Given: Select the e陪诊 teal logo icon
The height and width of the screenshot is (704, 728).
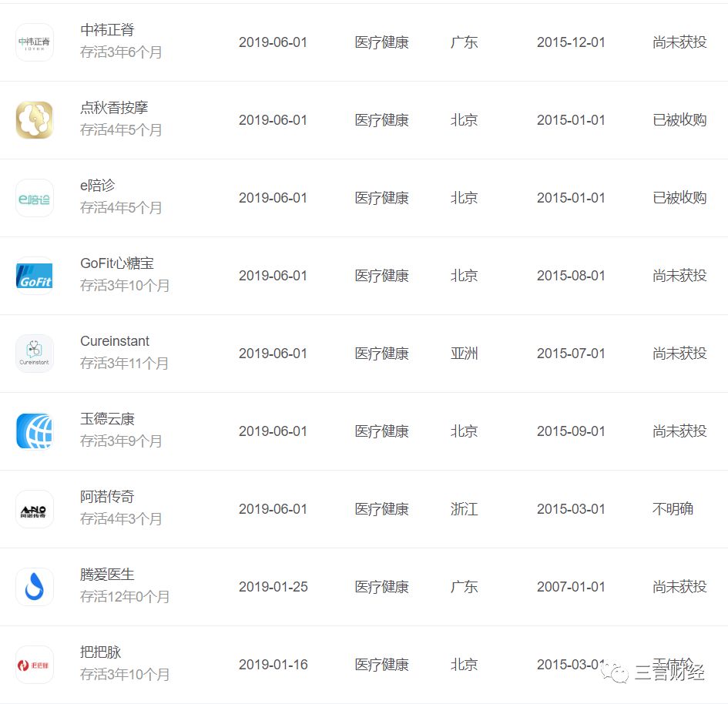Looking at the screenshot, I should click(x=35, y=198).
